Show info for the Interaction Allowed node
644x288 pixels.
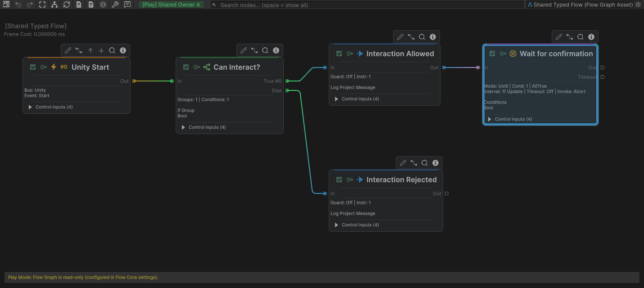pyautogui.click(x=433, y=37)
